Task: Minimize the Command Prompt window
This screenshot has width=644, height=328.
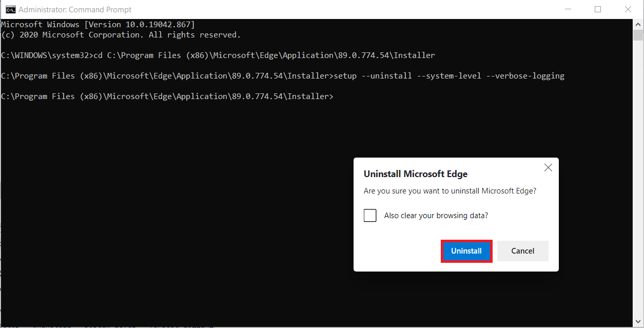Action: (x=568, y=9)
